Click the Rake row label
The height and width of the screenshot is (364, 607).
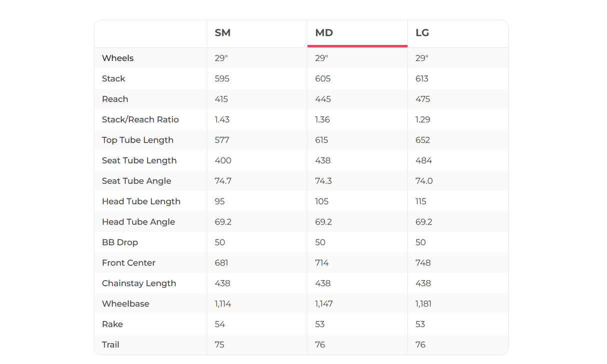pos(112,324)
